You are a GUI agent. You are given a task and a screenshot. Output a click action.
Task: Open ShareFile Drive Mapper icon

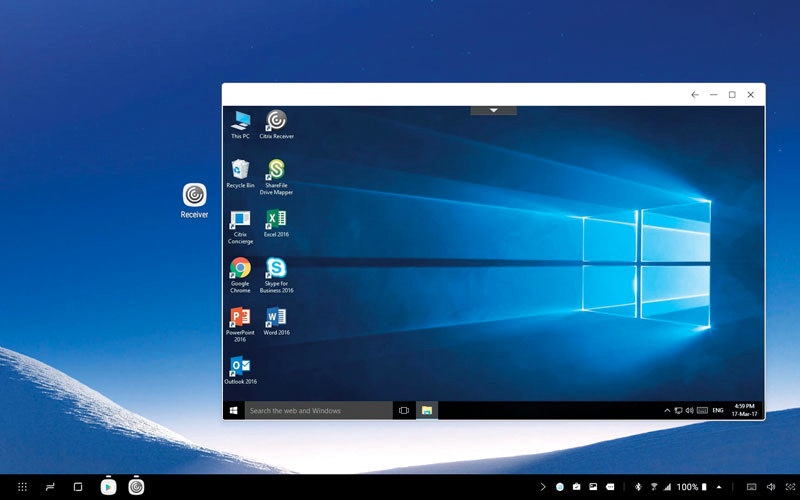[276, 170]
